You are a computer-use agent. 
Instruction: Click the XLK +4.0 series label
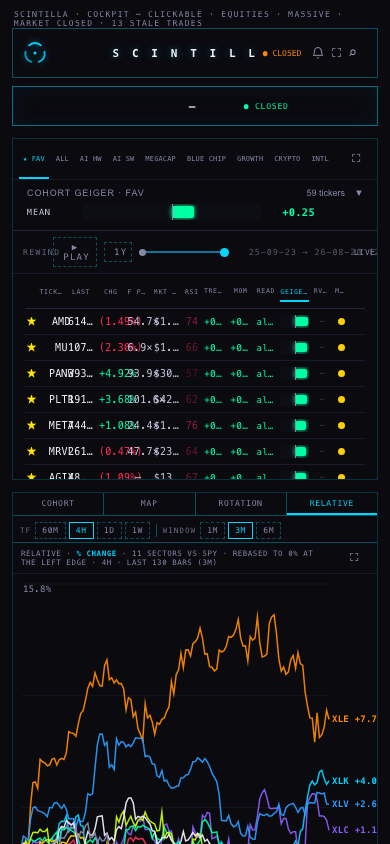coord(354,781)
